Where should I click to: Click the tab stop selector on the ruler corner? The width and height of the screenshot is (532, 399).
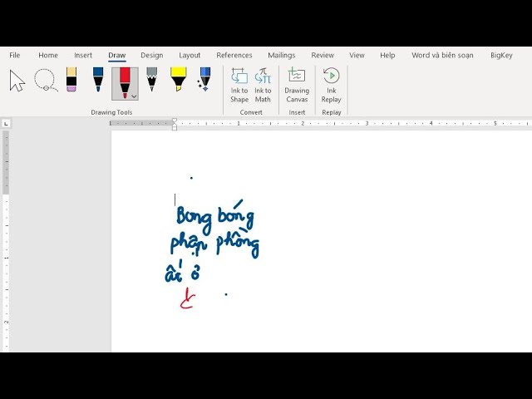coord(6,124)
